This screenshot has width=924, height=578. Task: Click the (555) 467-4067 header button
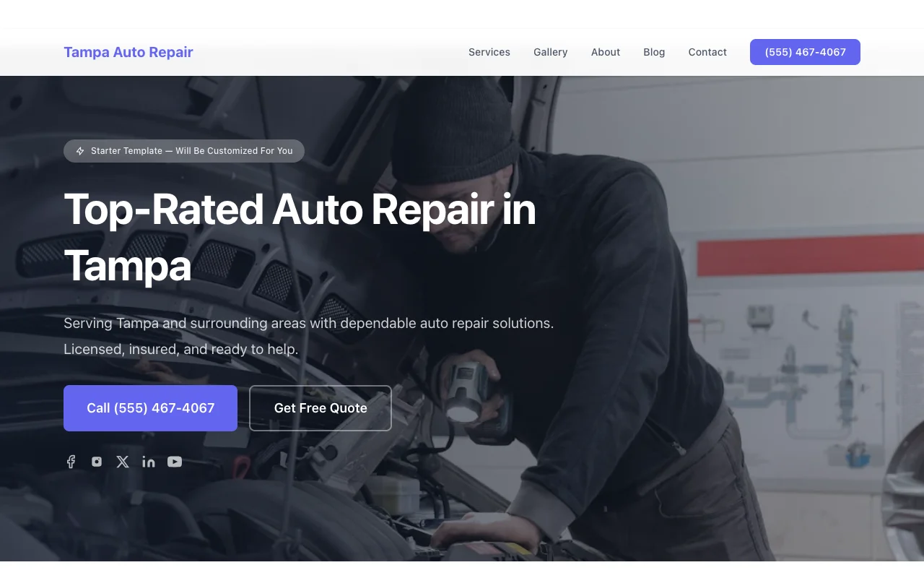pyautogui.click(x=805, y=52)
